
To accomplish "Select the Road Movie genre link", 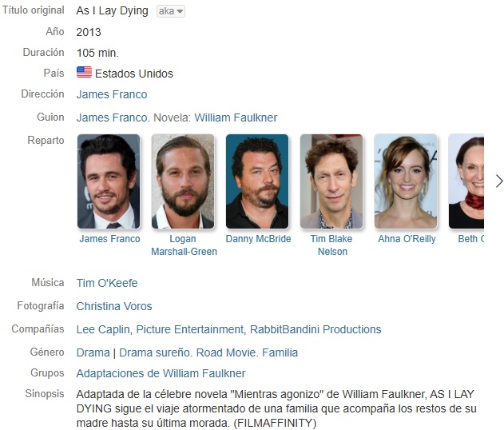I will coord(226,352).
